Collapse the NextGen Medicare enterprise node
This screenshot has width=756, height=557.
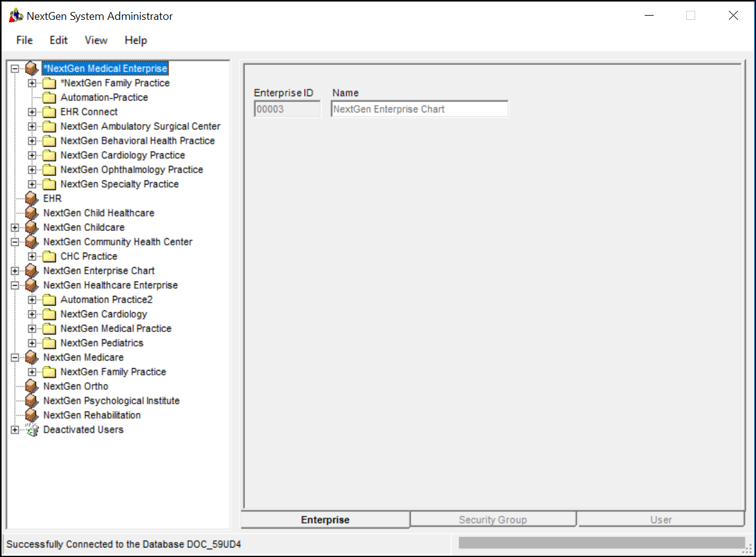pos(15,357)
